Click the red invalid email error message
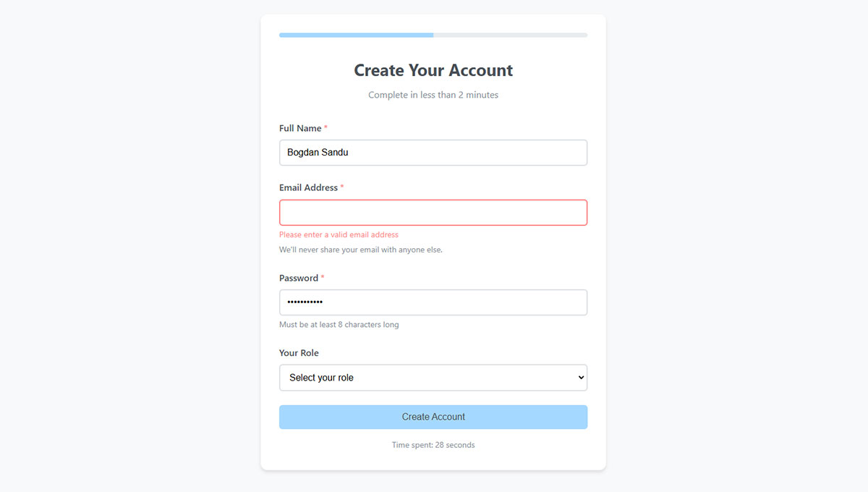 pyautogui.click(x=339, y=234)
